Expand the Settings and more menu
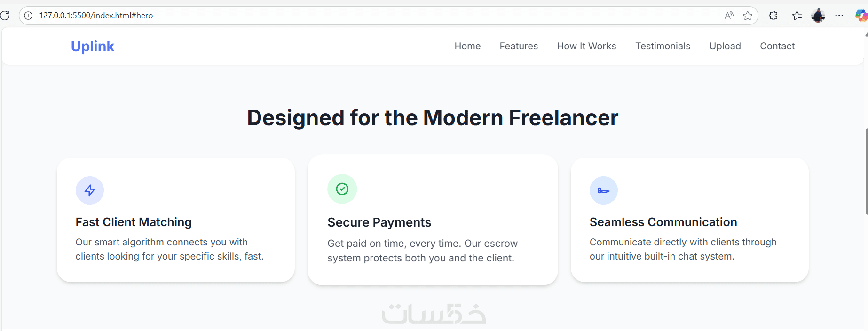 tap(839, 16)
